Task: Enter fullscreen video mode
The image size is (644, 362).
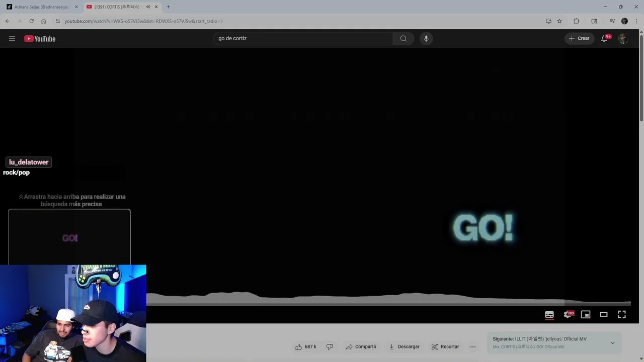Action: tap(622, 314)
